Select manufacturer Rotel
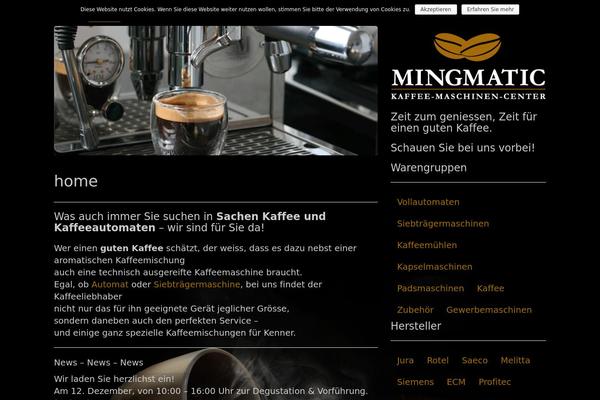The height and width of the screenshot is (400, 600). click(437, 360)
